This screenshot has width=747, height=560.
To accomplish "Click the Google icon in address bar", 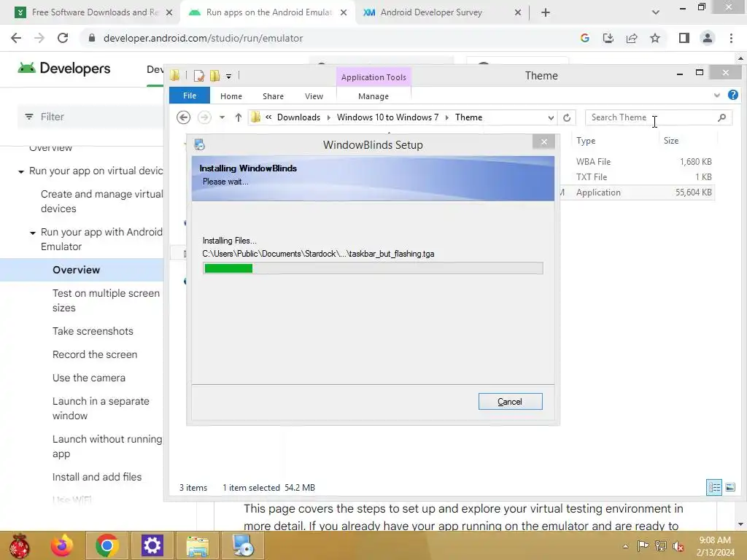I will click(x=585, y=38).
